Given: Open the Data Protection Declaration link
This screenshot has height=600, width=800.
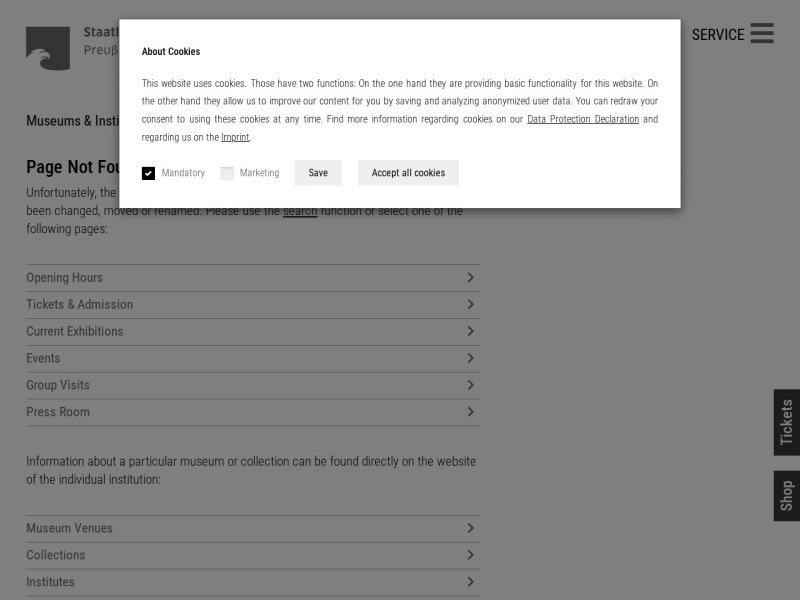Looking at the screenshot, I should click(x=583, y=119).
